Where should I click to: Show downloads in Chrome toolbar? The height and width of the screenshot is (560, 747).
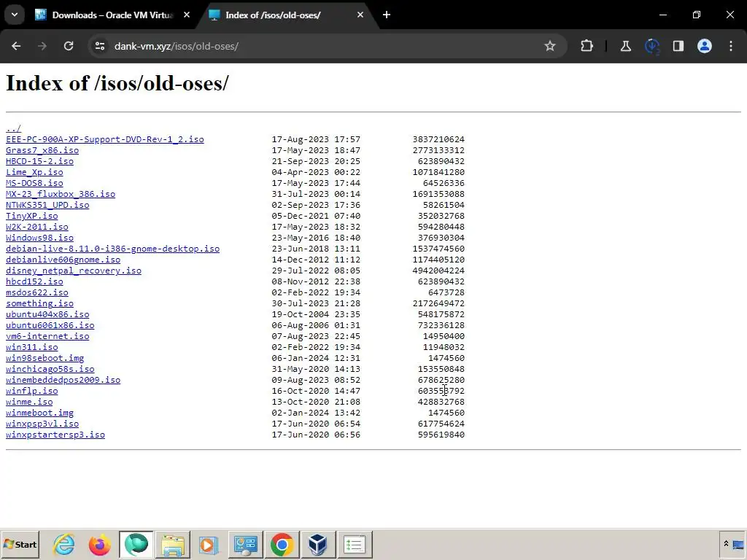click(651, 46)
